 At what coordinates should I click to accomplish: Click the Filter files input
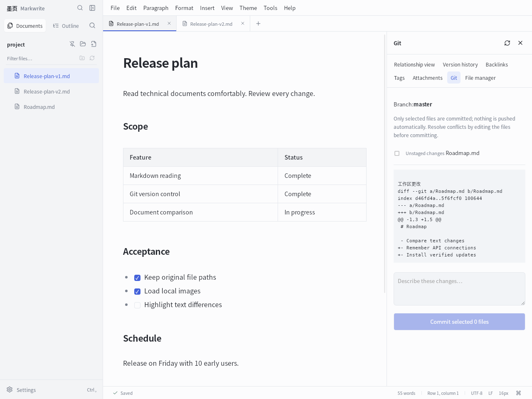click(x=41, y=58)
